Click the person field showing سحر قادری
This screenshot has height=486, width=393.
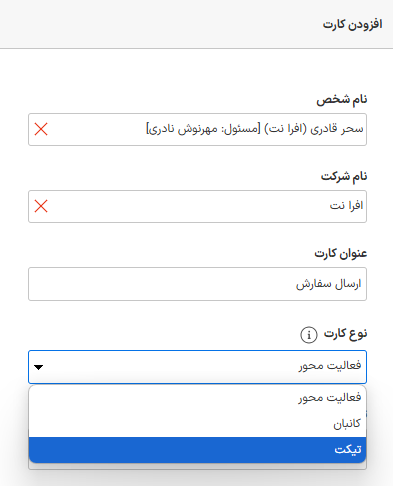tap(197, 129)
